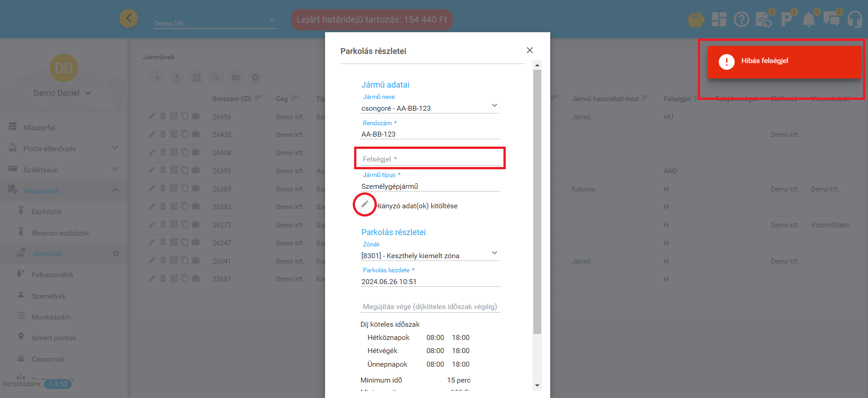Viewport: 868px width, 398px height.
Task: Click the pencil icon to fill missing data
Action: (x=365, y=204)
